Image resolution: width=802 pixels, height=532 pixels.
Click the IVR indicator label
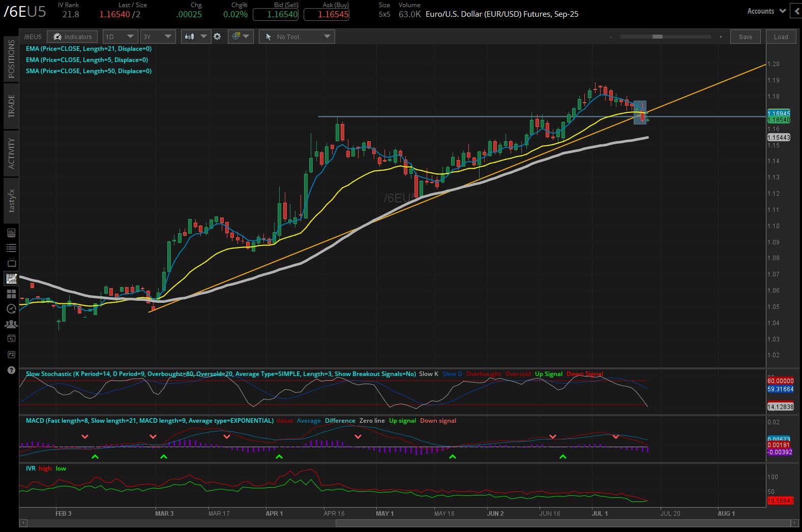(31, 468)
